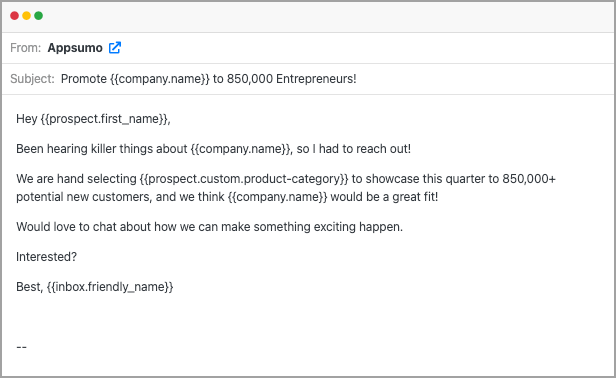Image resolution: width=616 pixels, height=378 pixels.
Task: Click the '--' signature separator
Action: pyautogui.click(x=22, y=347)
